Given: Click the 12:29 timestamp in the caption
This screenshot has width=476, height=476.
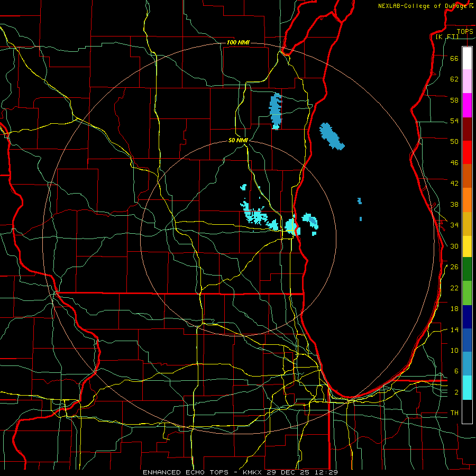Looking at the screenshot, I should click(x=327, y=472).
